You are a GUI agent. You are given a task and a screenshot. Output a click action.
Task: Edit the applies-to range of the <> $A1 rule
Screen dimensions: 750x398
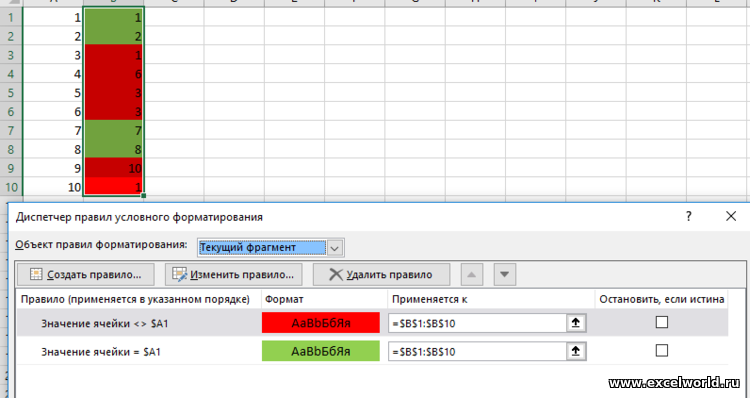477,323
